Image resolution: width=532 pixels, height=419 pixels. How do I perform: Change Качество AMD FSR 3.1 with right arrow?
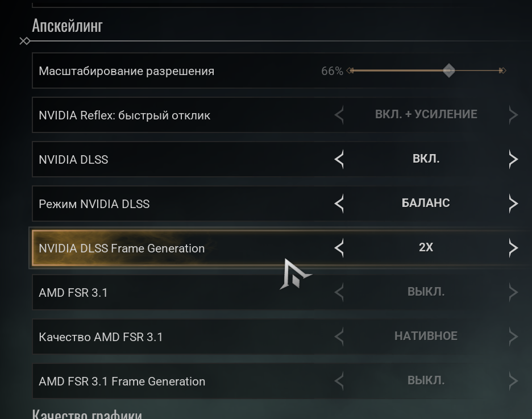pos(513,337)
